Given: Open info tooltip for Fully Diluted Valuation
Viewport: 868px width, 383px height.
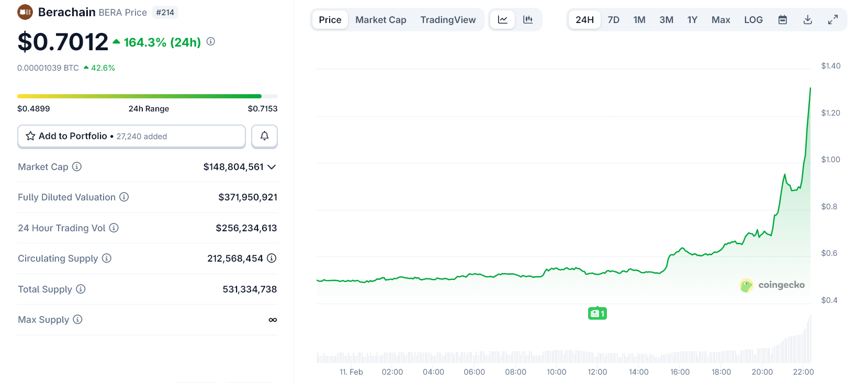Looking at the screenshot, I should pos(124,197).
